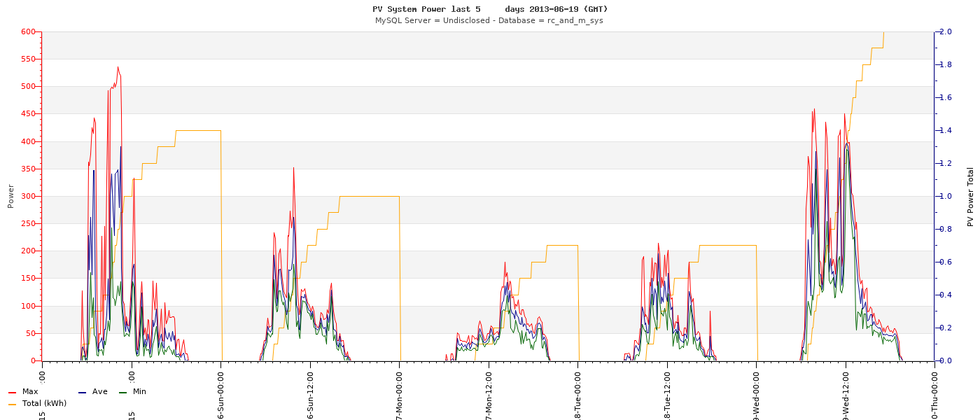Click the "0.6" tick on the right axis
Viewport: 980px width, 420px height.
pos(945,262)
